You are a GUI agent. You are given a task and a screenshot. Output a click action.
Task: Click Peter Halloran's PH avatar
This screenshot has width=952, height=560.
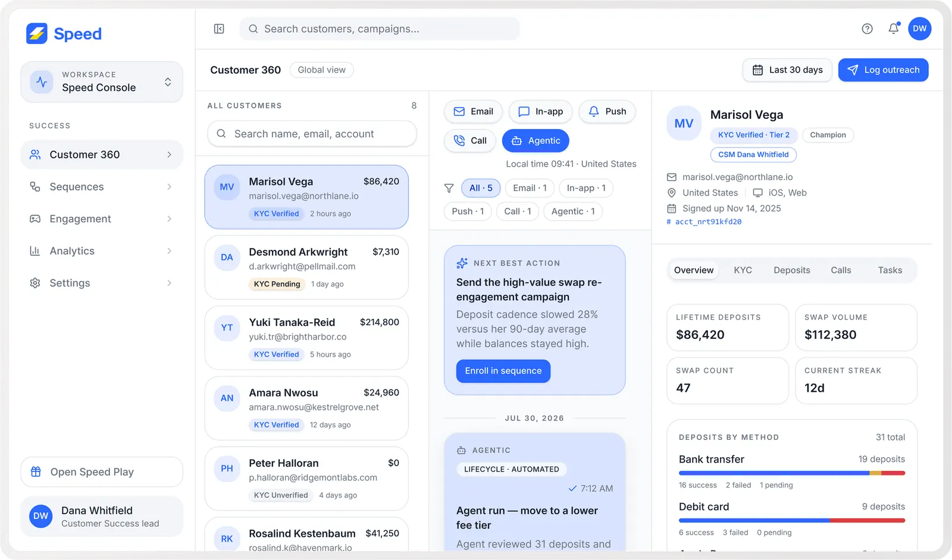click(227, 468)
